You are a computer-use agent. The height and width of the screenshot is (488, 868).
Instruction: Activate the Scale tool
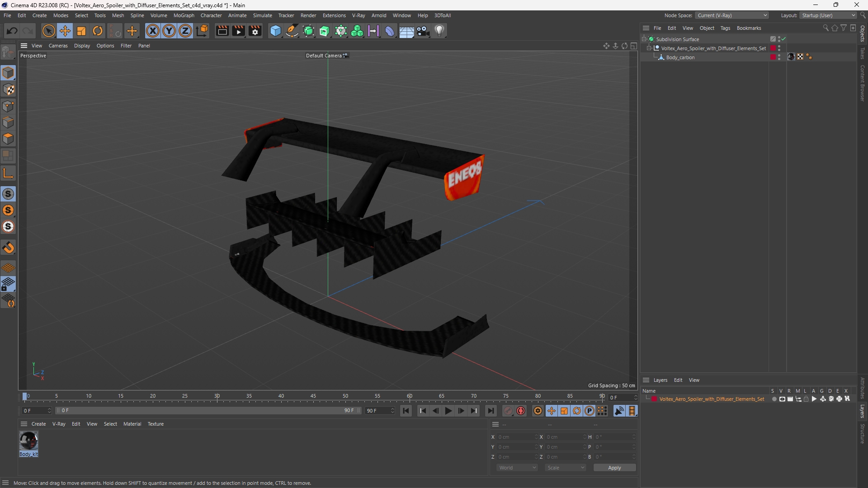(x=81, y=31)
